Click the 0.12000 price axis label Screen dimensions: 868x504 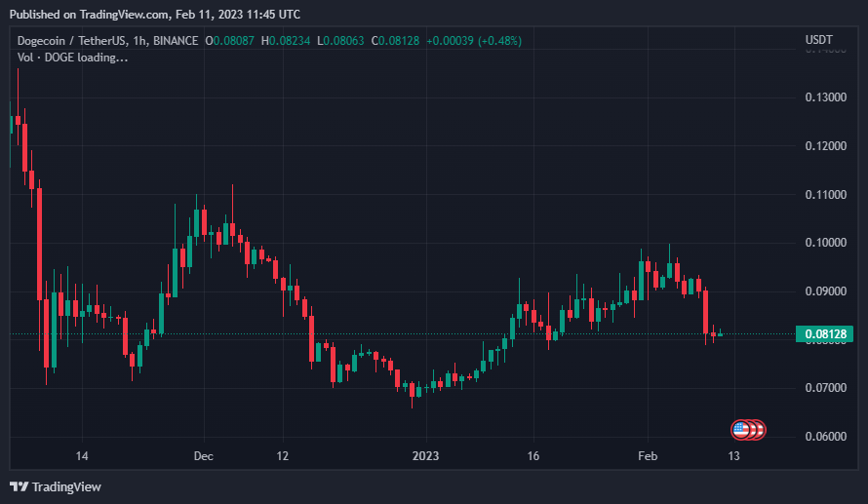click(x=825, y=146)
